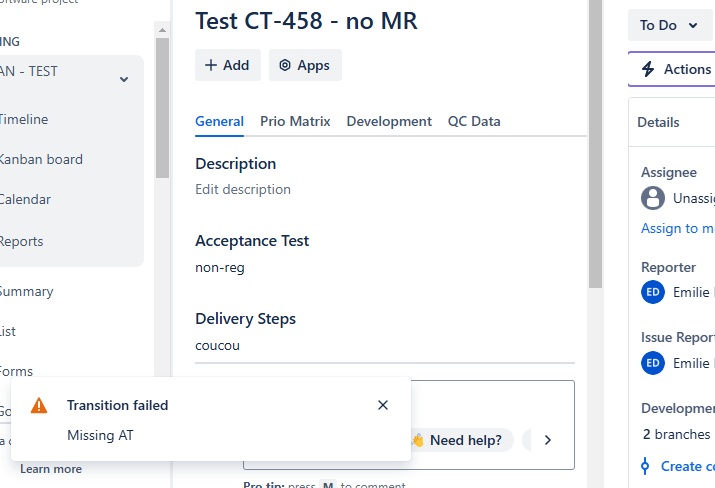Open List in the sidebar

(8, 332)
